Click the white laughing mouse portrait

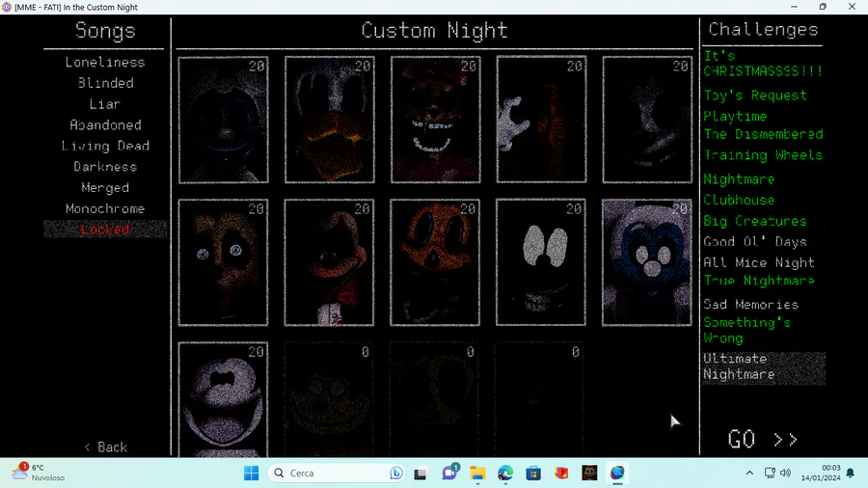pos(224,399)
